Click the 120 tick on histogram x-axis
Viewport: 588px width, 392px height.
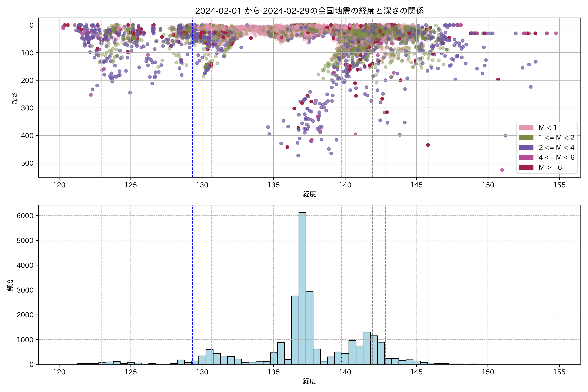coord(59,372)
